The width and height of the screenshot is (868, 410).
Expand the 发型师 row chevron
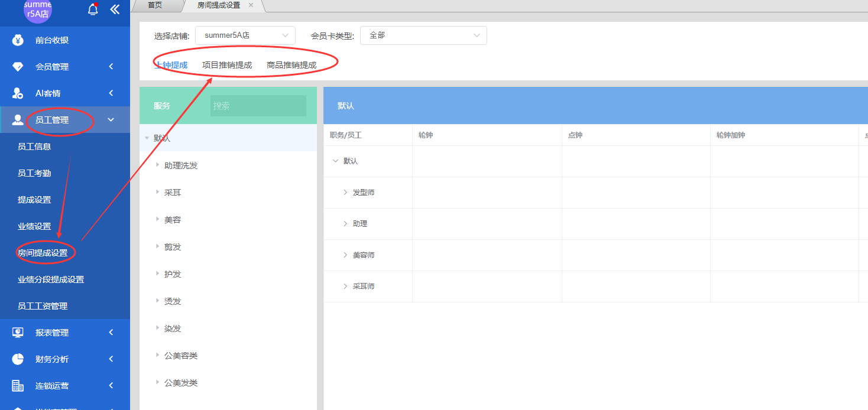345,193
